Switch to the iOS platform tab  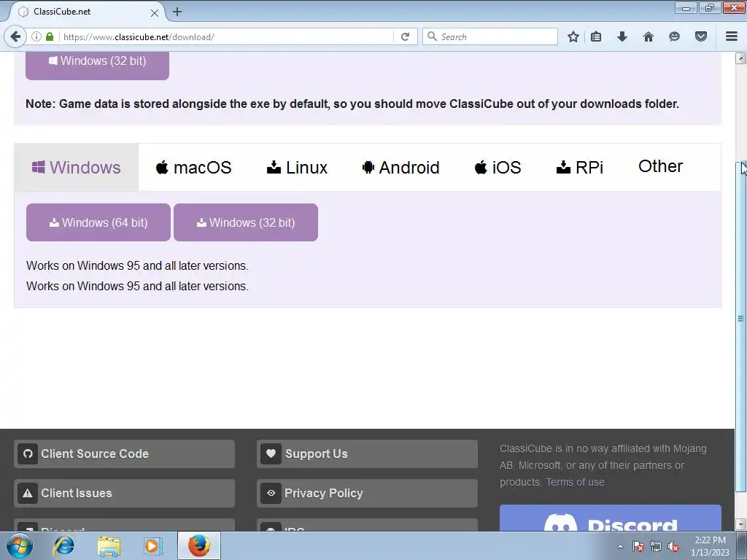pos(498,168)
